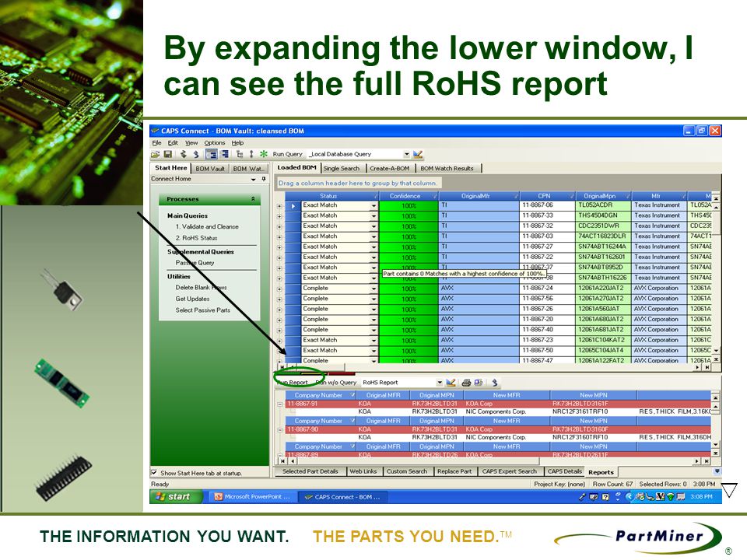This screenshot has width=747, height=560.
Task: Click the cell SN74ABT16244A
Action: coord(603,247)
